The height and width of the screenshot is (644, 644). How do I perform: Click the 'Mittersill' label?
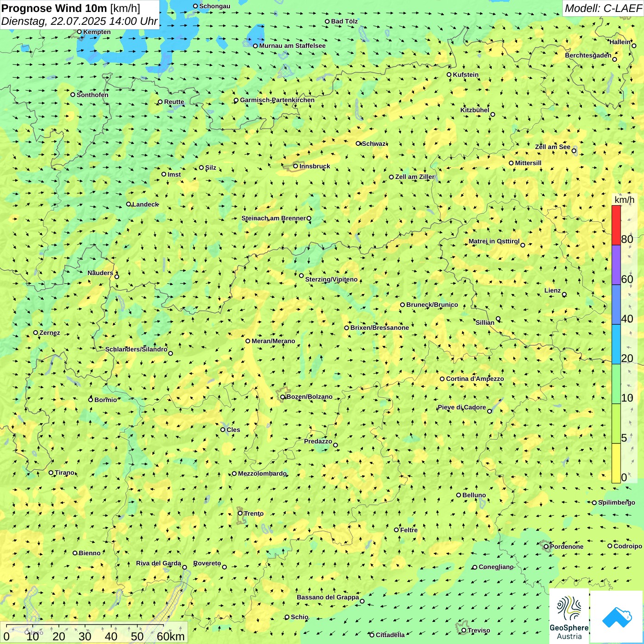(x=528, y=163)
